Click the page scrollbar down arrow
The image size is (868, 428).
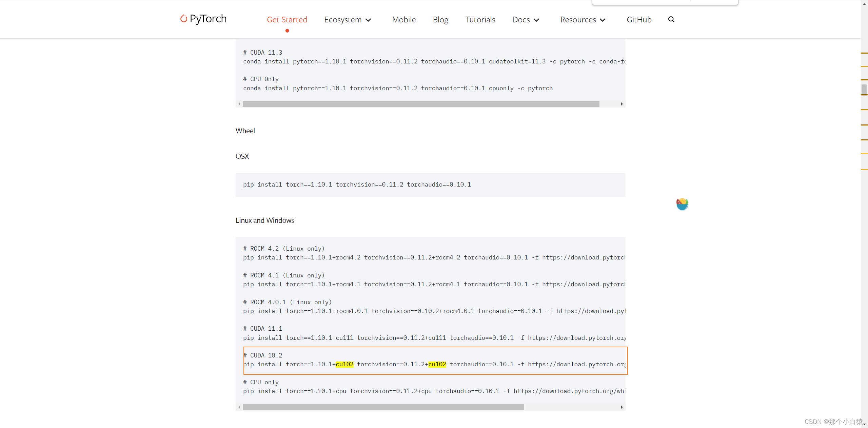click(x=864, y=425)
